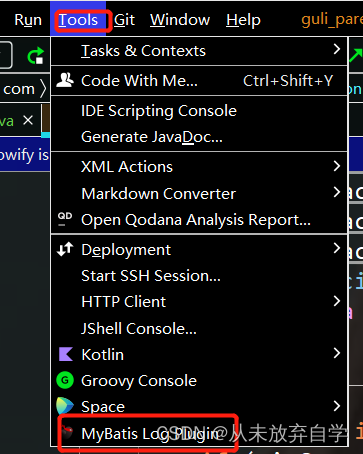Click the Deployment up-down arrows icon
The image size is (363, 454).
point(65,249)
